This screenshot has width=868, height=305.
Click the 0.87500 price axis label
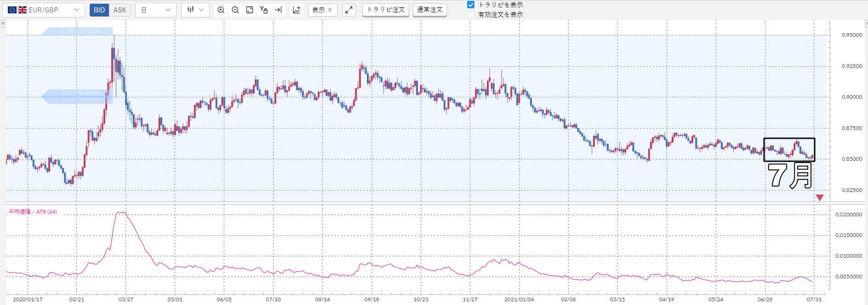852,128
